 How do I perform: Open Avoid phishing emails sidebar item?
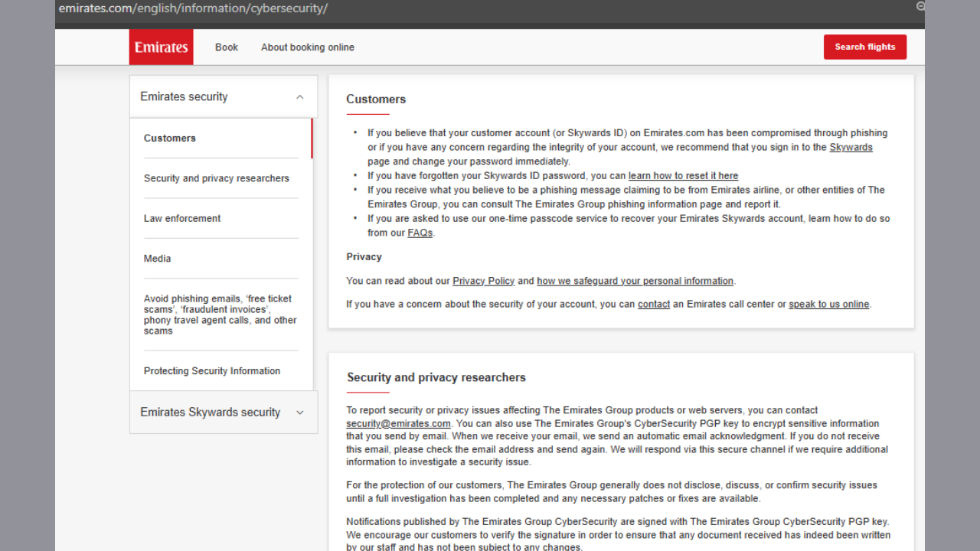220,315
